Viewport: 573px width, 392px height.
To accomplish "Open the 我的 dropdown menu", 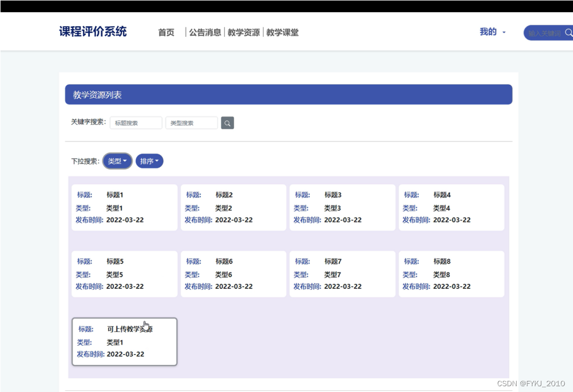I will pos(492,32).
